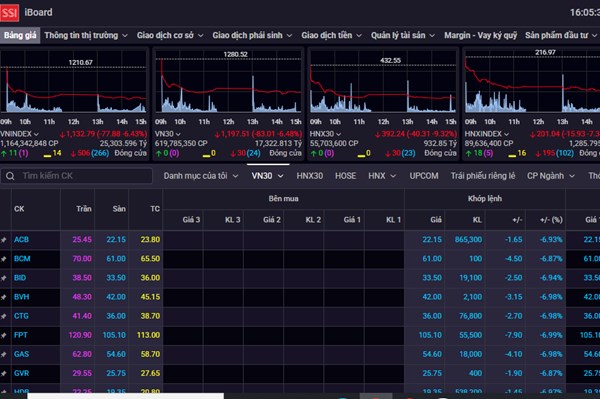Switch to the UPCOM board tab
The width and height of the screenshot is (600, 399).
[424, 176]
